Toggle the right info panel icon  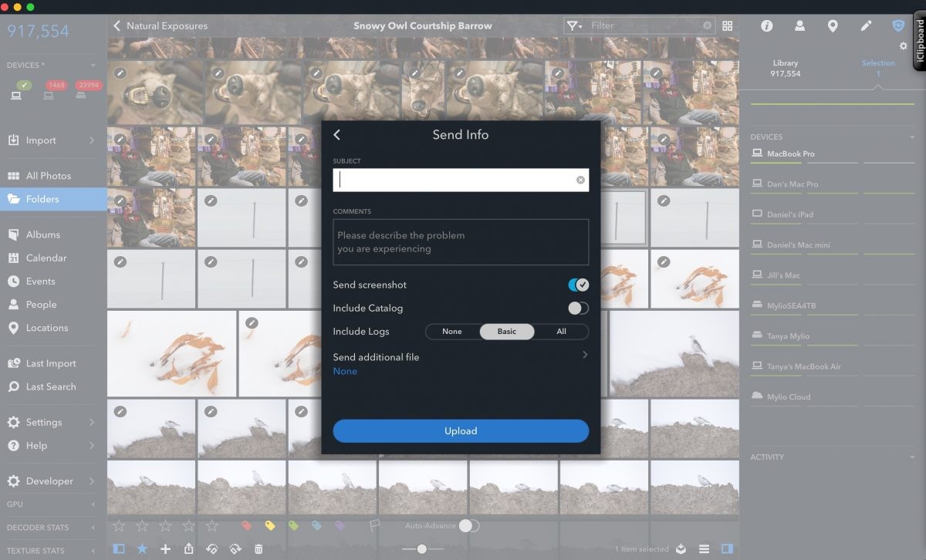727,548
